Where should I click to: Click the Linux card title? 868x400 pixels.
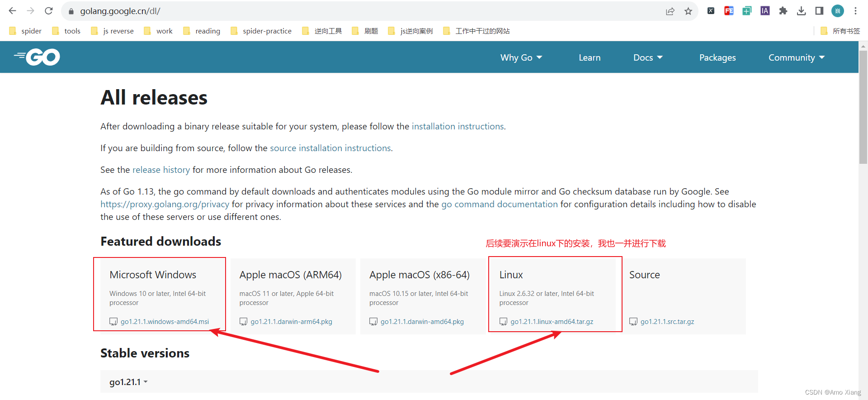[x=511, y=275]
